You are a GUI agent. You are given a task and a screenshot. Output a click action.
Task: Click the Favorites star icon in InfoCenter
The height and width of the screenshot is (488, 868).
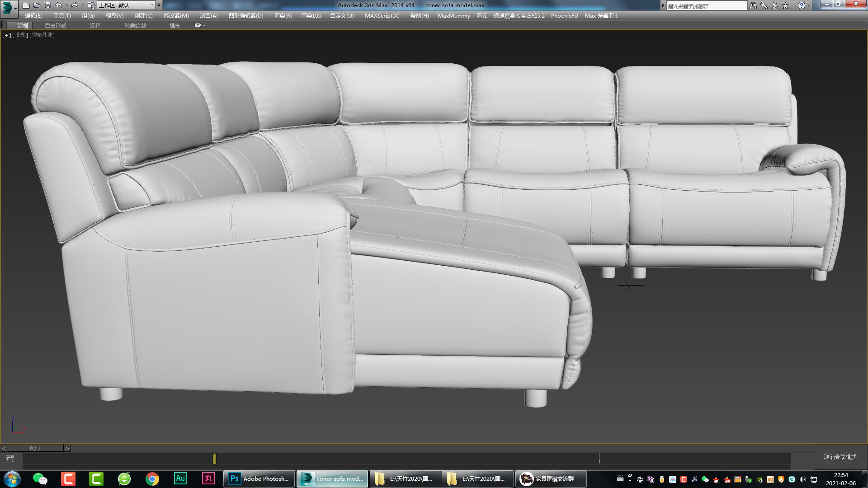click(785, 5)
